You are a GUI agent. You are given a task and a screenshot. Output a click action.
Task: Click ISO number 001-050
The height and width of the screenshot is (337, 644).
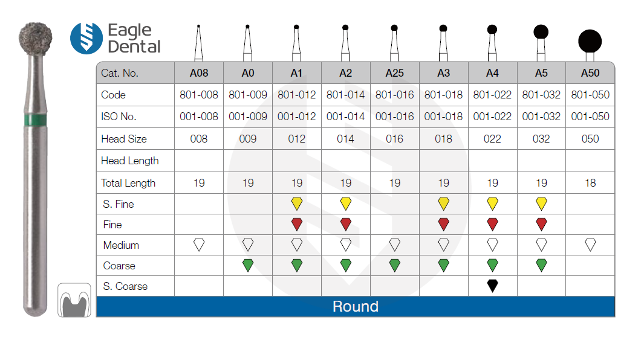[x=590, y=117]
